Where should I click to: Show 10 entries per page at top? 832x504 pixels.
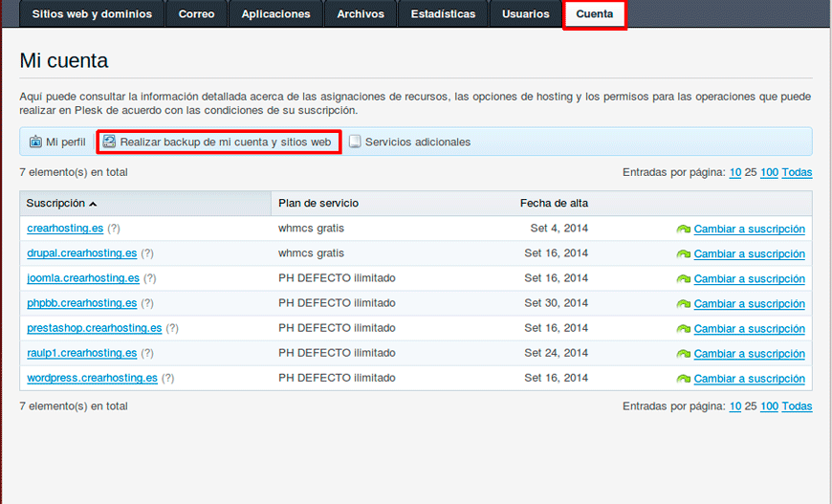(734, 172)
